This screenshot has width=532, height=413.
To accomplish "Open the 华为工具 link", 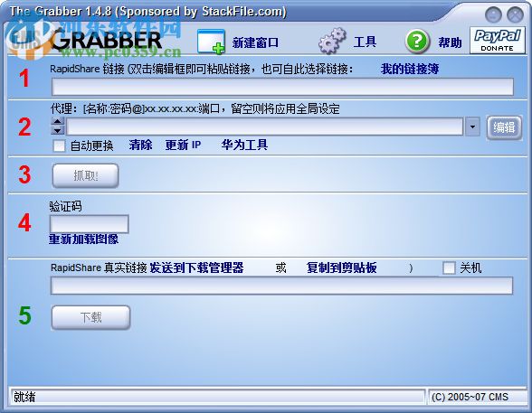I will pyautogui.click(x=244, y=145).
